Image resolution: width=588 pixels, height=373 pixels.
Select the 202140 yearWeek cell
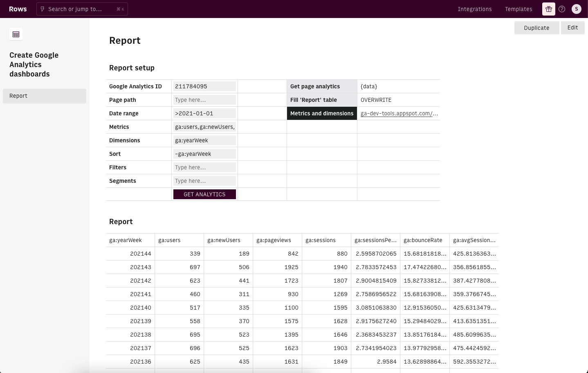click(x=130, y=308)
